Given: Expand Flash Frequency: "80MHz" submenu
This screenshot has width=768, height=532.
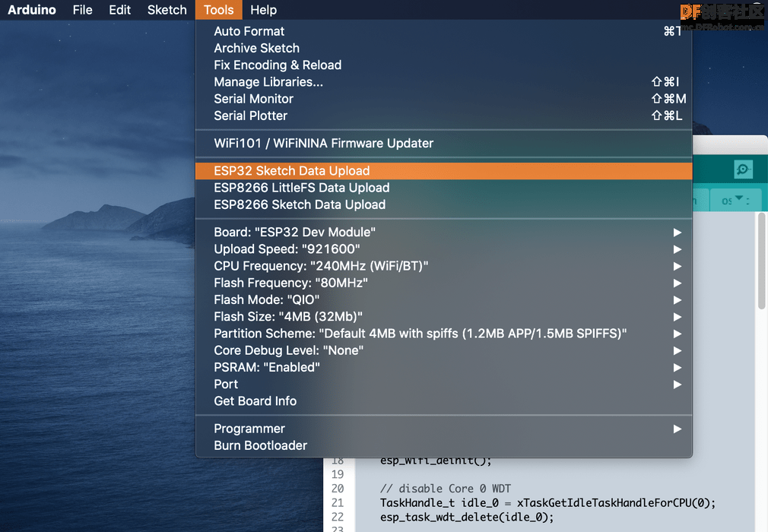Looking at the screenshot, I should coord(444,283).
